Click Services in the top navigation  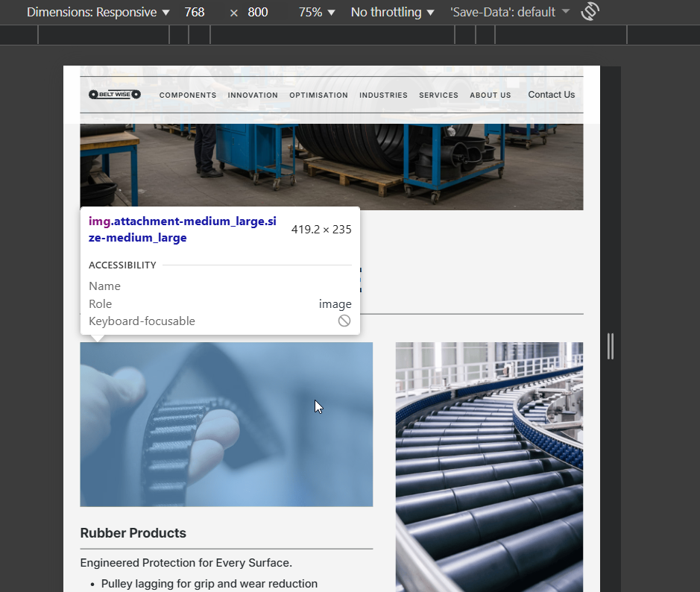(438, 95)
